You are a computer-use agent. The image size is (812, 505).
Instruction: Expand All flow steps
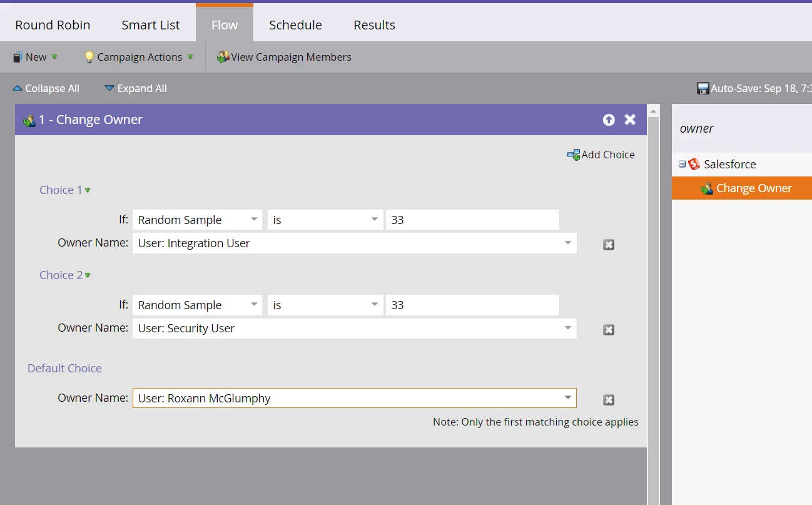tap(136, 88)
